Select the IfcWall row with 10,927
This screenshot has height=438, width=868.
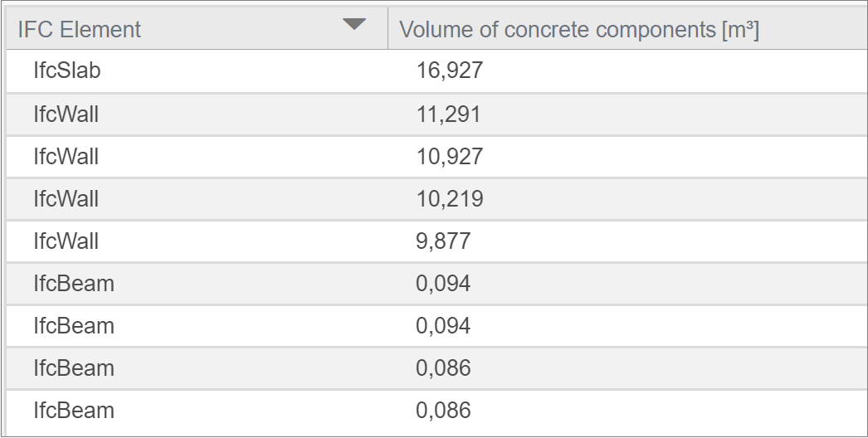pyautogui.click(x=437, y=157)
